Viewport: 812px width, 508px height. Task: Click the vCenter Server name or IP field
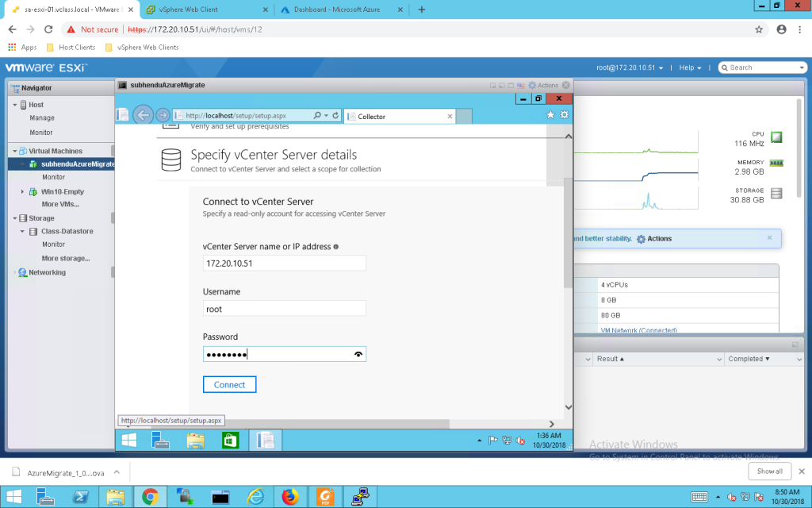click(285, 264)
